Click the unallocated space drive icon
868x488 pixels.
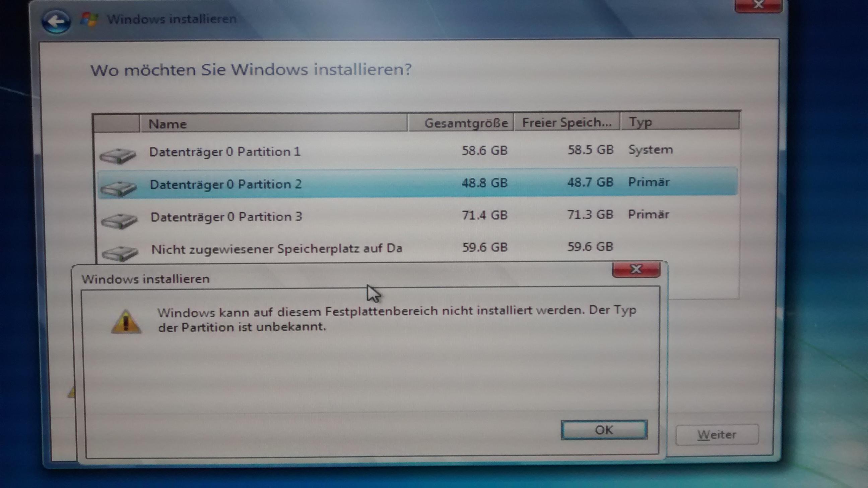tap(120, 253)
